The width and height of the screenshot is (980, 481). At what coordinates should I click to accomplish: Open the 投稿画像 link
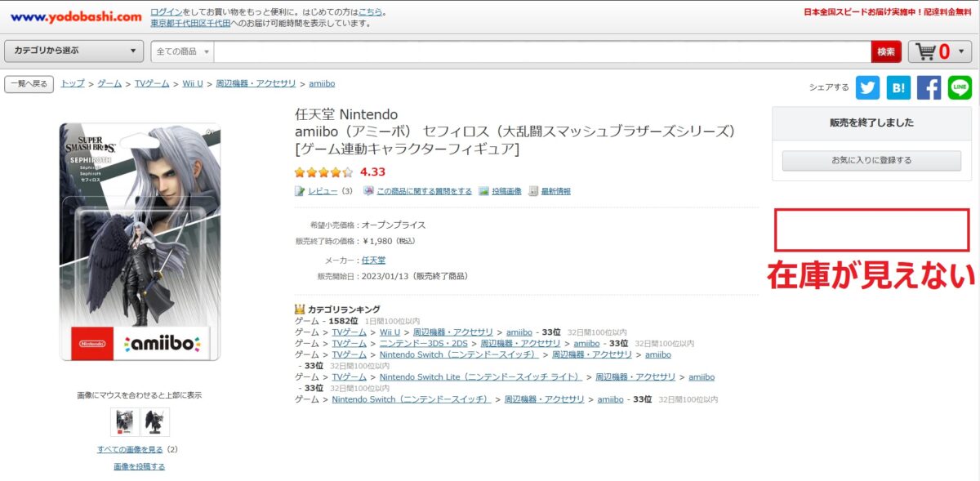pyautogui.click(x=506, y=191)
